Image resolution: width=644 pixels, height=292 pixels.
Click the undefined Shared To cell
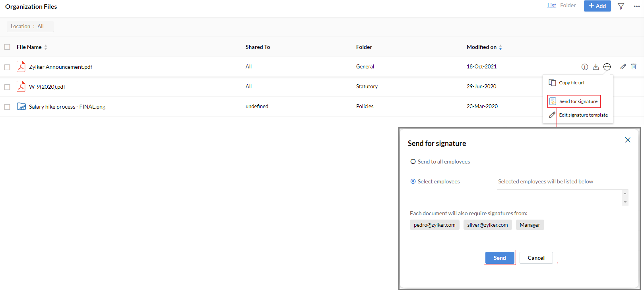pyautogui.click(x=257, y=106)
